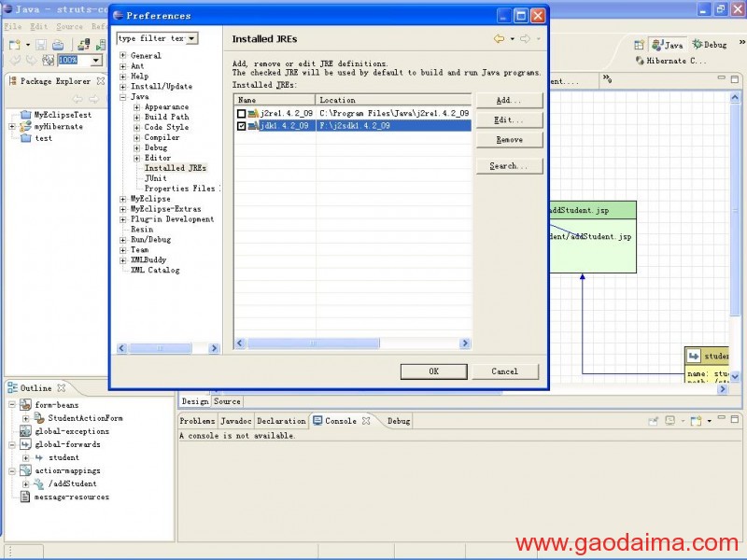Select the JUnit preferences item

click(x=156, y=178)
